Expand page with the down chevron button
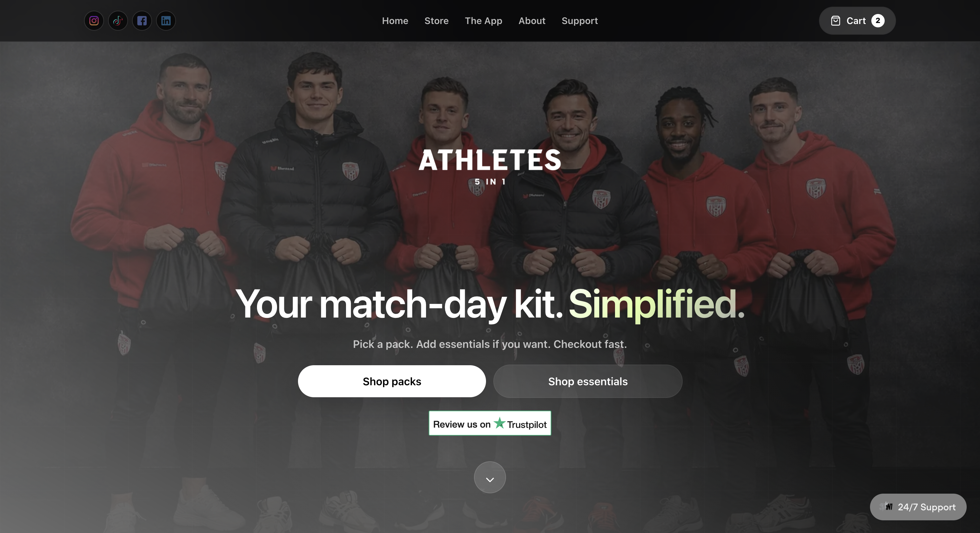Screen dimensions: 980x533 490,477
